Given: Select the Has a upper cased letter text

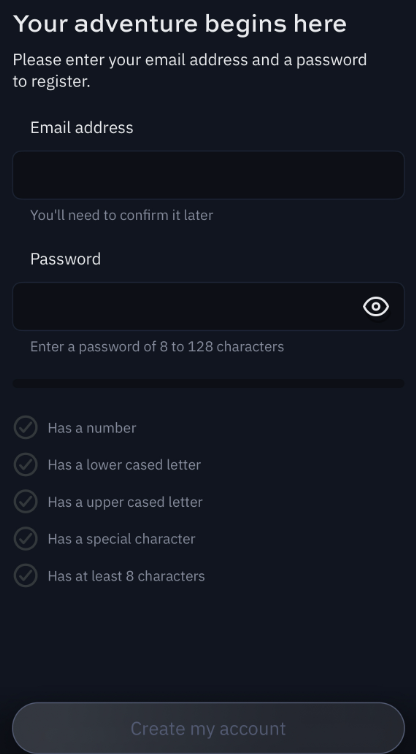Looking at the screenshot, I should [125, 502].
